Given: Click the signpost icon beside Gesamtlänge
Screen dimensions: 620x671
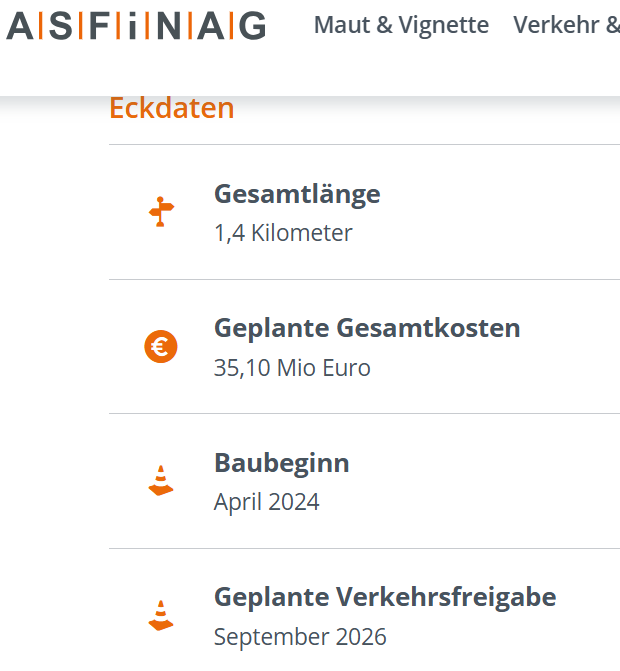Looking at the screenshot, I should pos(161,211).
